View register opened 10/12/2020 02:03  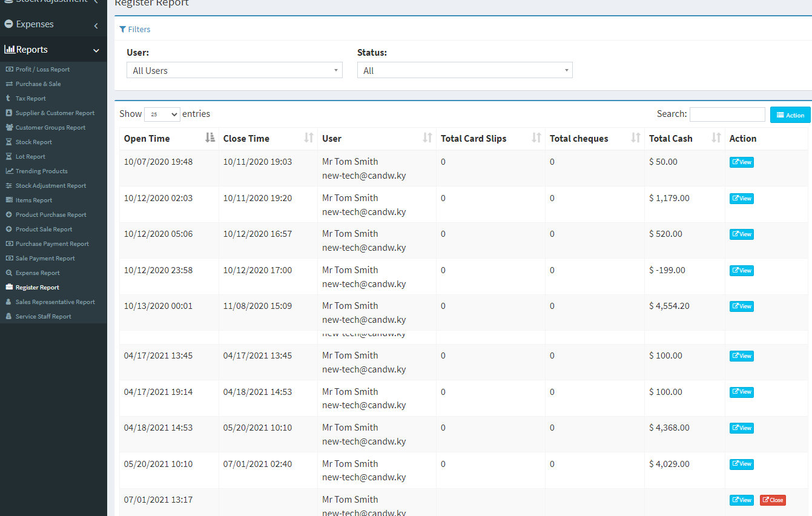[x=742, y=198]
